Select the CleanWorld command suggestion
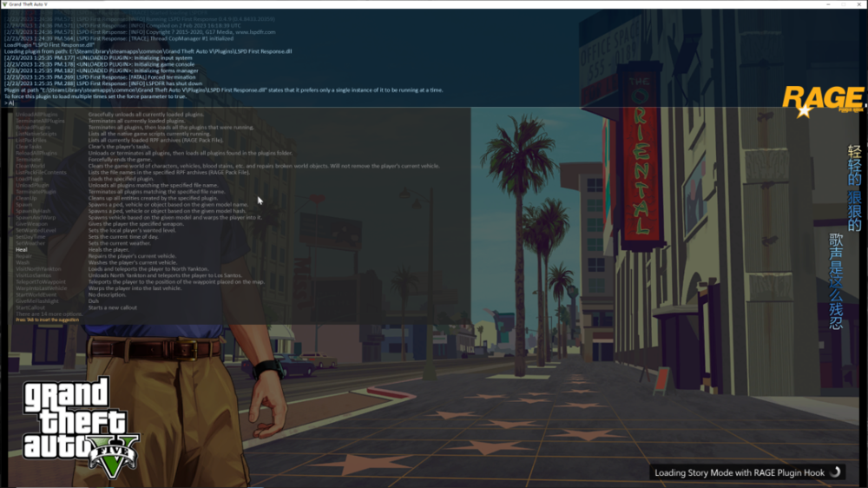The image size is (868, 488). tap(31, 166)
